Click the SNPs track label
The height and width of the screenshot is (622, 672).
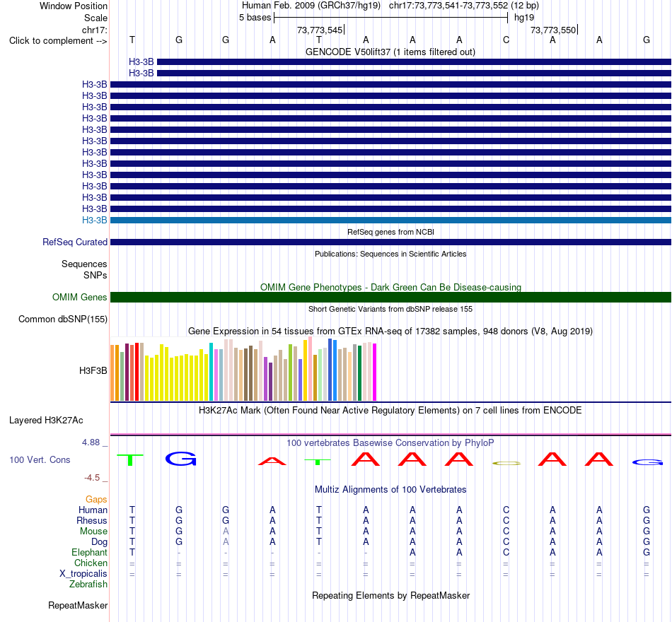95,275
